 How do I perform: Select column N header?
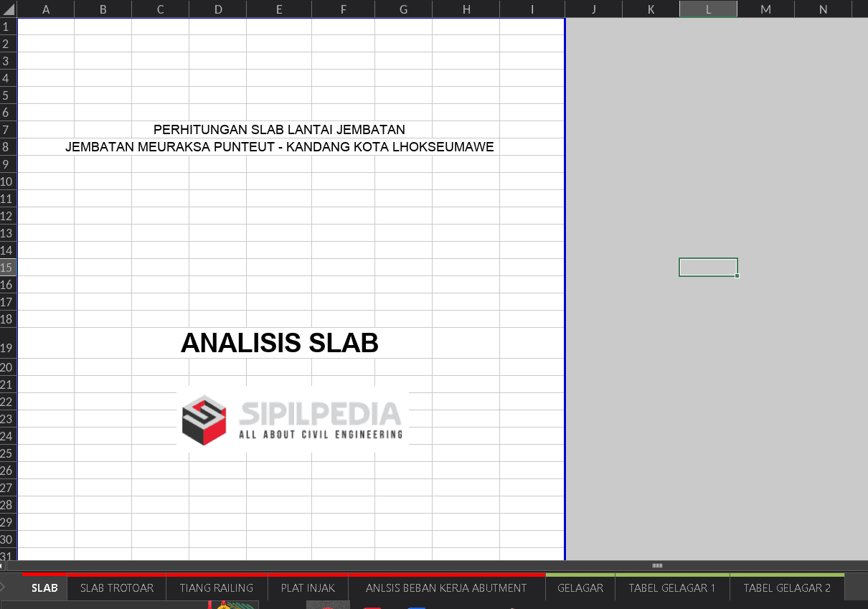(x=823, y=9)
